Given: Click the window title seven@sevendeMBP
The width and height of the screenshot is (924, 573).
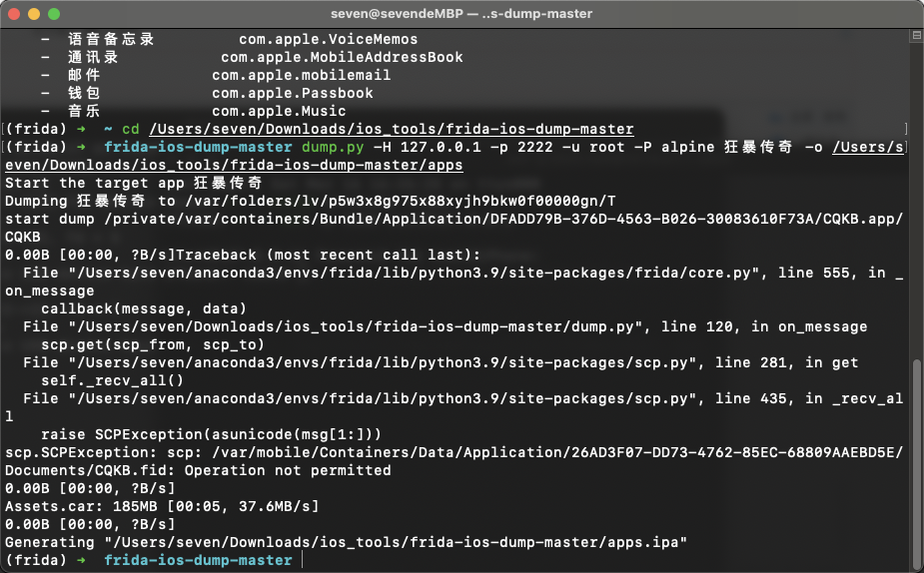Looking at the screenshot, I should click(462, 14).
